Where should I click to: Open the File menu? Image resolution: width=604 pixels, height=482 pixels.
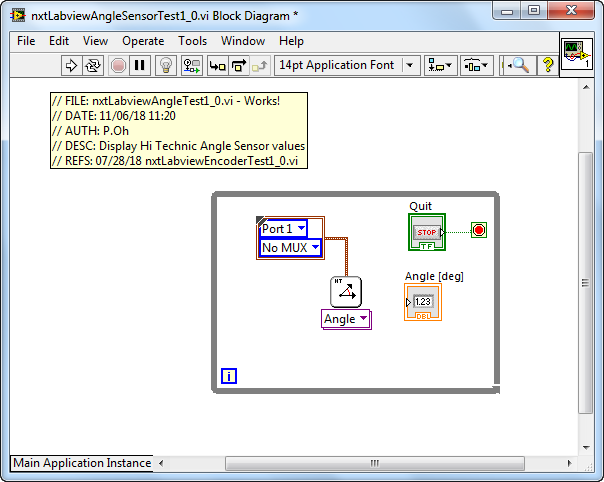(x=26, y=41)
